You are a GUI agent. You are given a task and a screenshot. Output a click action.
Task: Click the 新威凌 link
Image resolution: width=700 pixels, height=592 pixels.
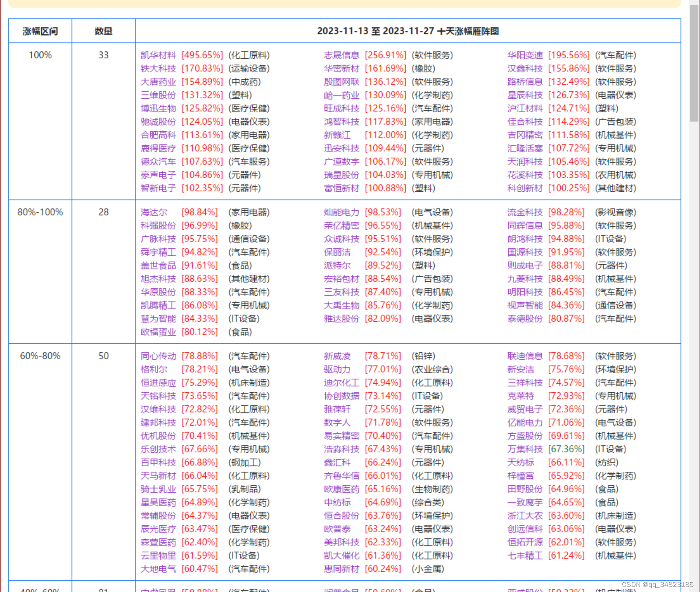point(338,356)
